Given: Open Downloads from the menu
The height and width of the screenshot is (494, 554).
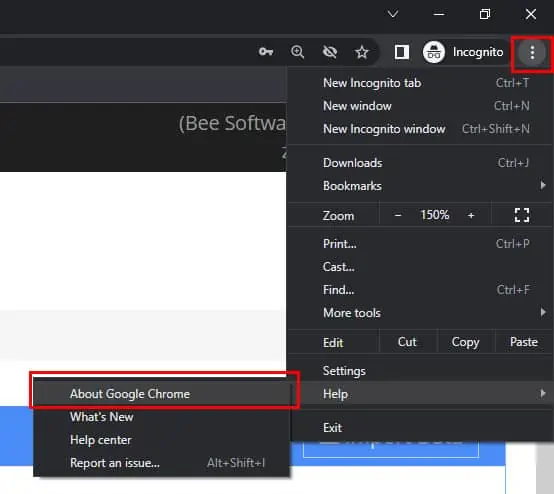Looking at the screenshot, I should click(x=420, y=163).
